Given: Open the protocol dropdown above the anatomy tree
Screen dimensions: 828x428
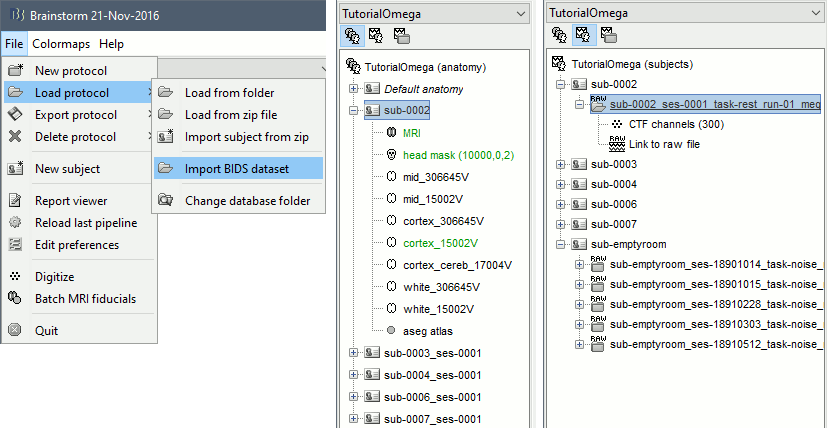Looking at the screenshot, I should (x=518, y=14).
